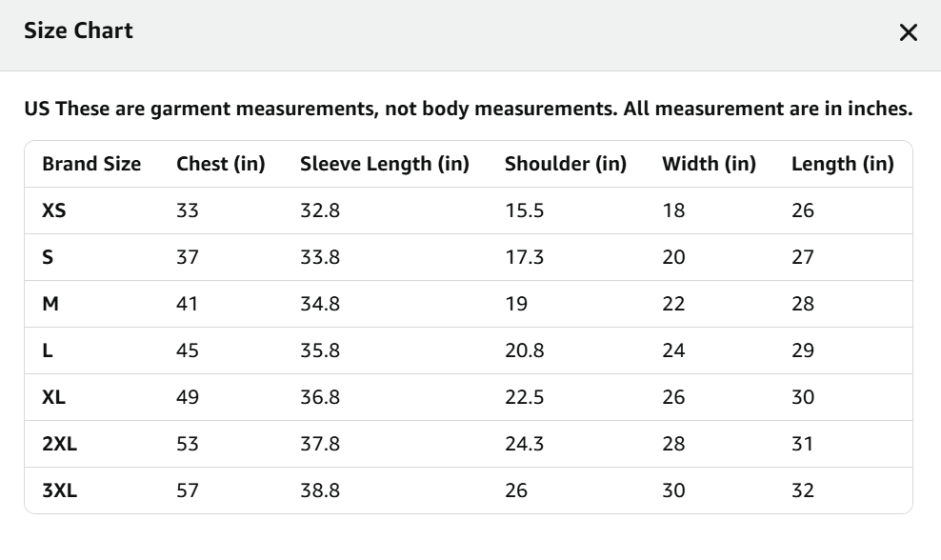Click the garment measurements note text

coord(469,109)
